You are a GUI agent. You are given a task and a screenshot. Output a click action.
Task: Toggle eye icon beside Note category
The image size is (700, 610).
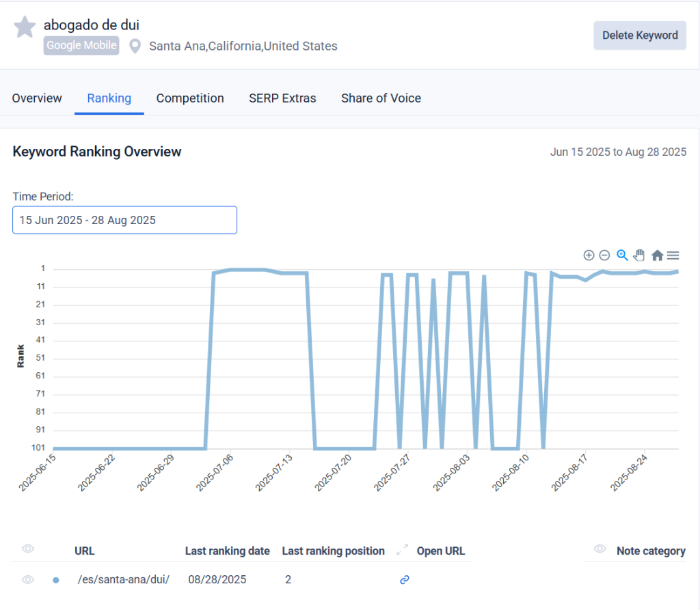point(600,549)
